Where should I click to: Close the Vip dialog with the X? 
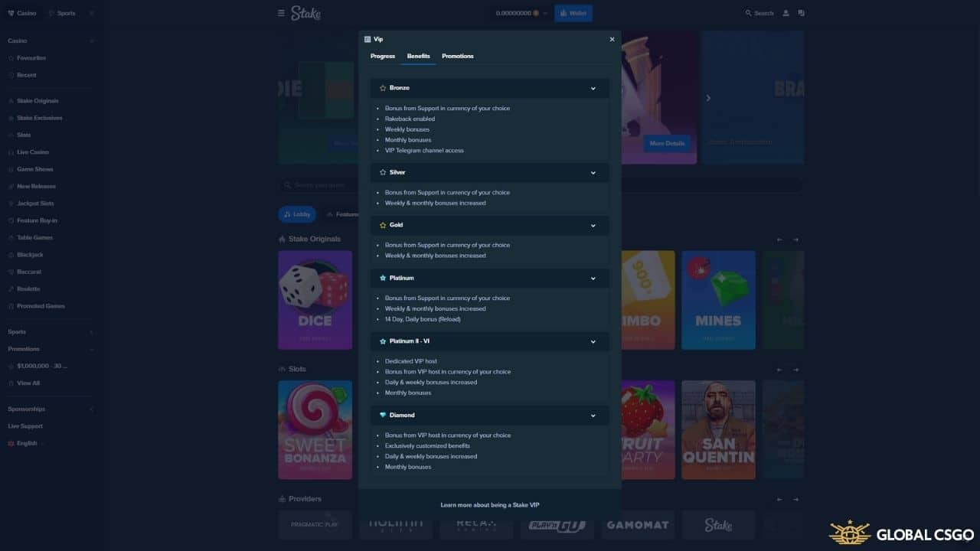click(x=612, y=39)
